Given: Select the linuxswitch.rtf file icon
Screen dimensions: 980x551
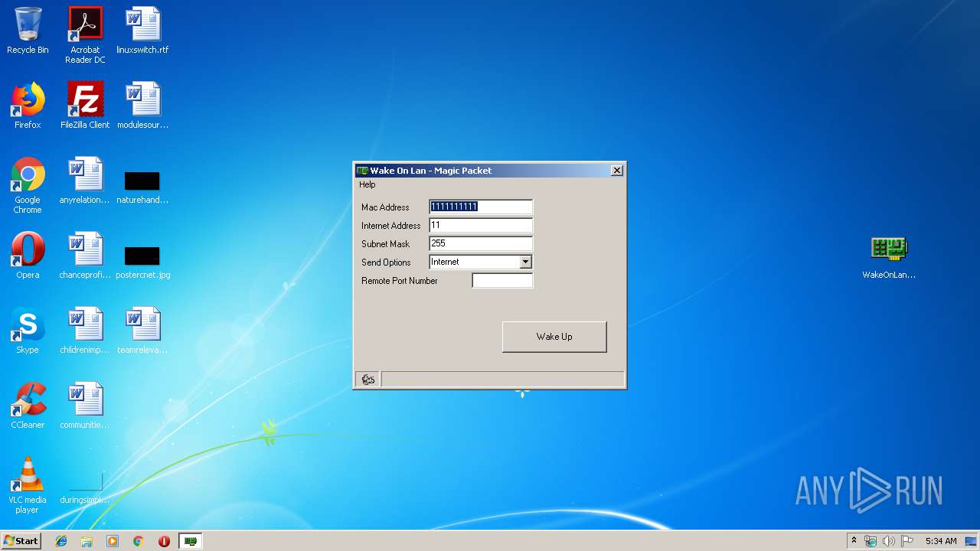Looking at the screenshot, I should click(x=142, y=31).
